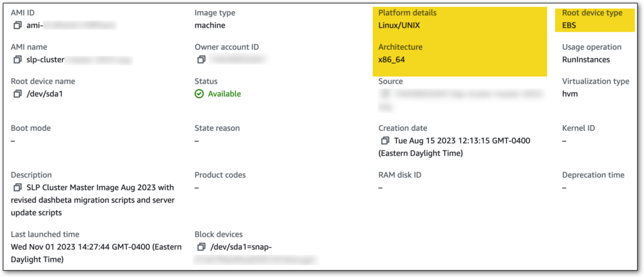This screenshot has width=644, height=277.
Task: Click the hvm virtualization type value
Action: point(570,93)
